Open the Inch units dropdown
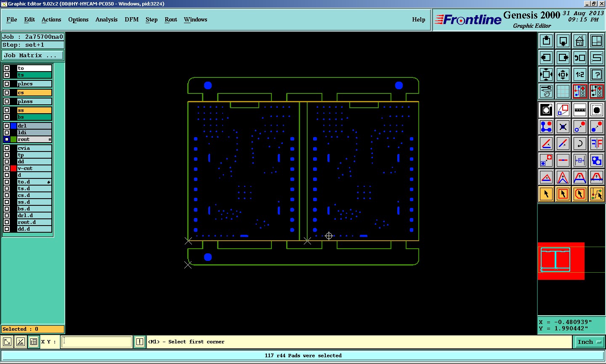This screenshot has width=606, height=364. 589,342
